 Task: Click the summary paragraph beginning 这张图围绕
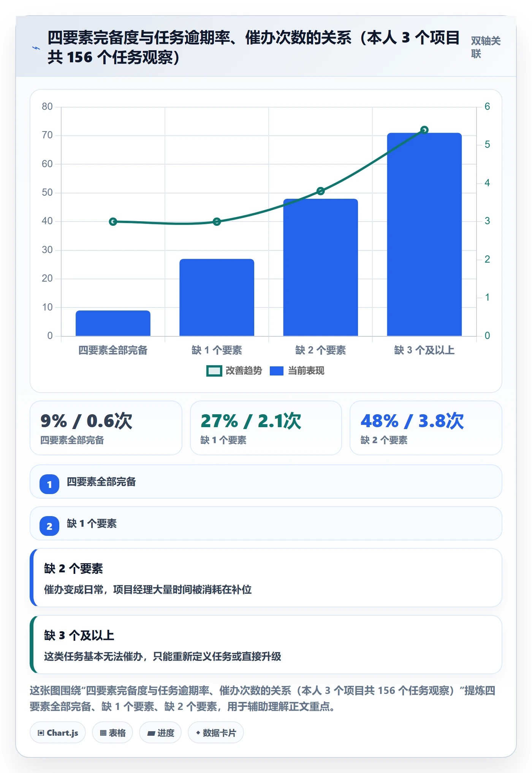click(x=262, y=699)
